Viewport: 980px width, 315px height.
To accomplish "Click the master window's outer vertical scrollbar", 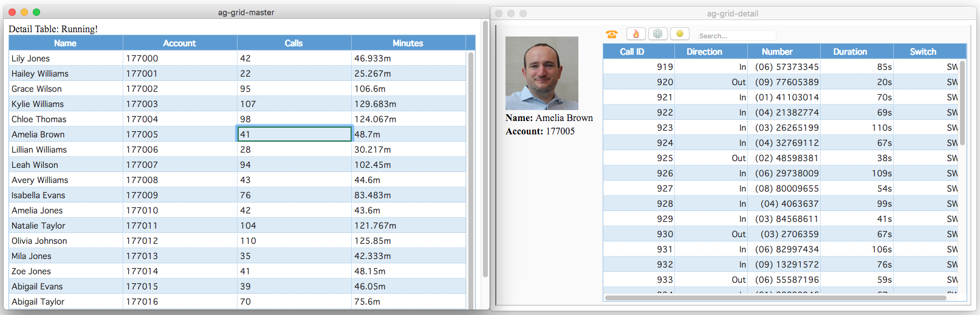I will pyautogui.click(x=485, y=149).
